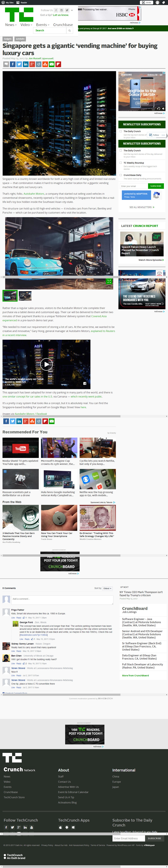Click the Facebook icon on the embedded video

tap(85, 383)
